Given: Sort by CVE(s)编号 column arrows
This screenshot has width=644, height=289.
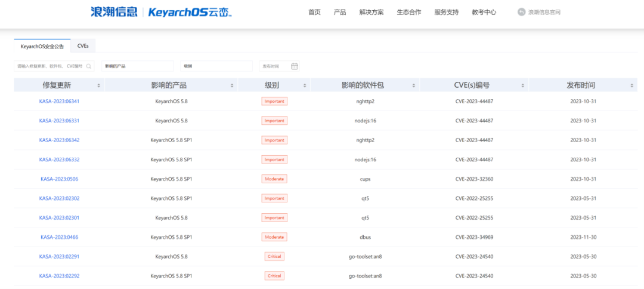Looking at the screenshot, I should [523, 85].
